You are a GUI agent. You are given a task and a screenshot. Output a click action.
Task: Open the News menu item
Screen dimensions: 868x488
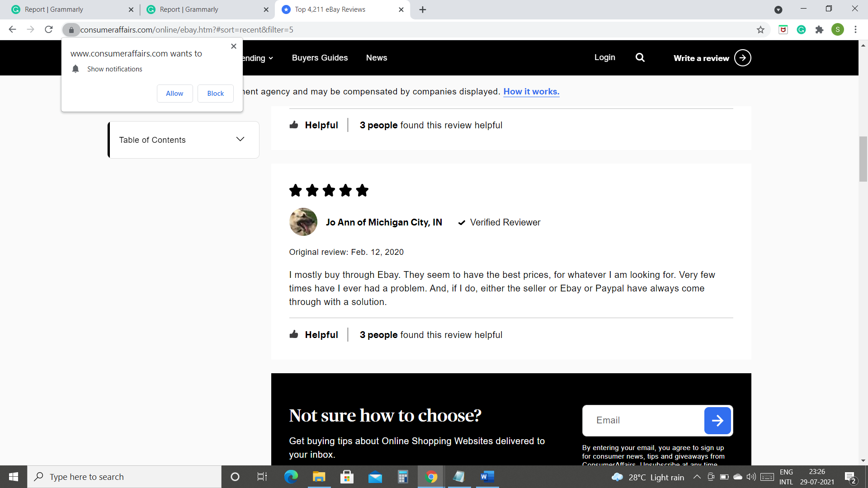(377, 58)
